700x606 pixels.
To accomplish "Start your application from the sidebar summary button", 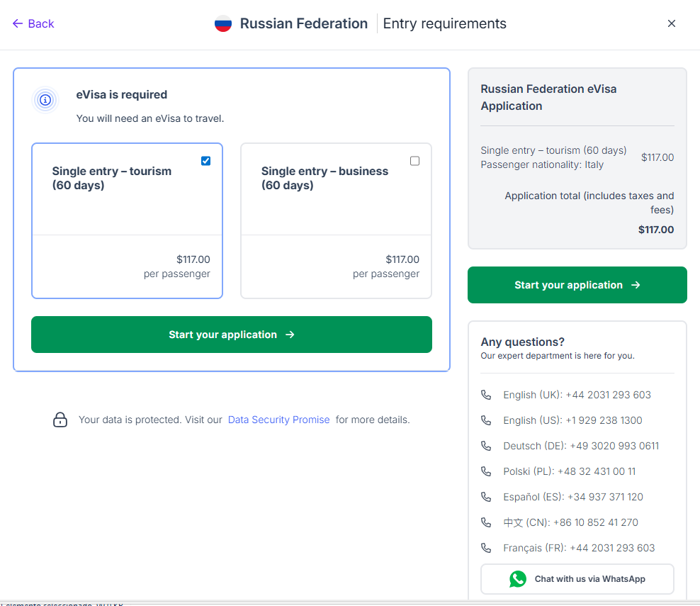I will tap(577, 285).
